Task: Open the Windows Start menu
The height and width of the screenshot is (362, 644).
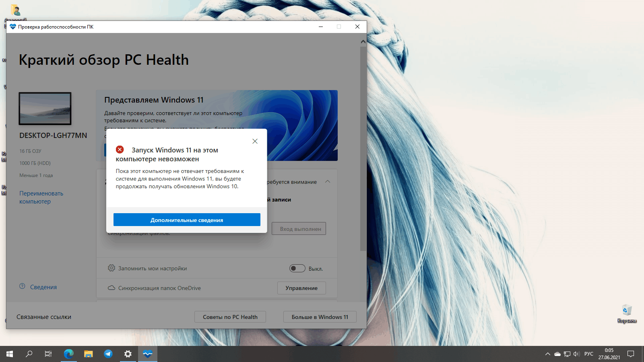Action: (x=10, y=354)
